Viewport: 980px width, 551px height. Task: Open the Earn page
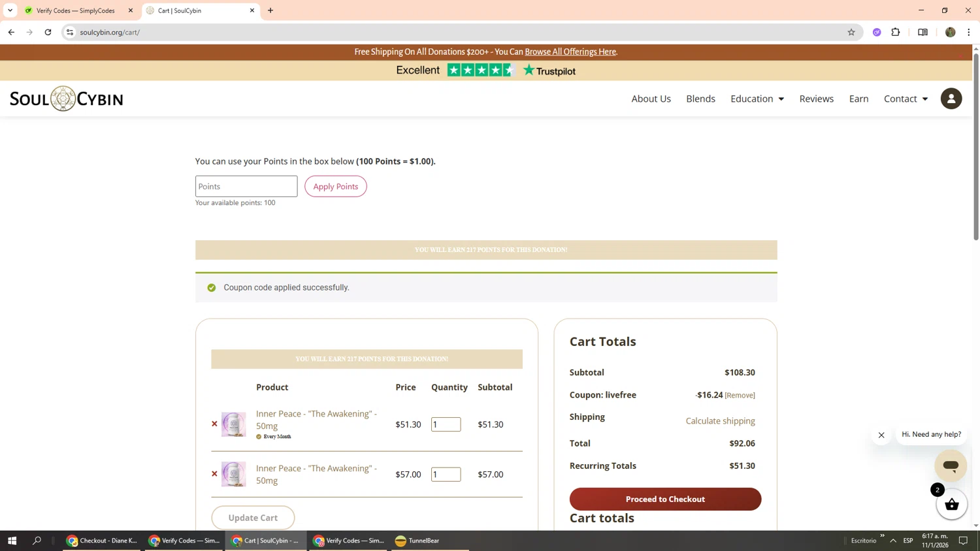coord(858,99)
